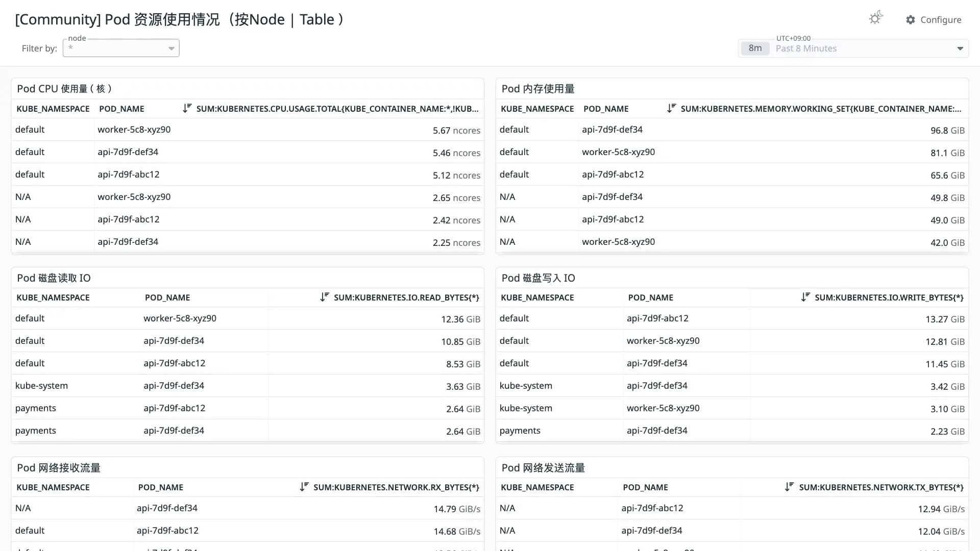Click the 3.63 GiB disk read value

pos(463,387)
